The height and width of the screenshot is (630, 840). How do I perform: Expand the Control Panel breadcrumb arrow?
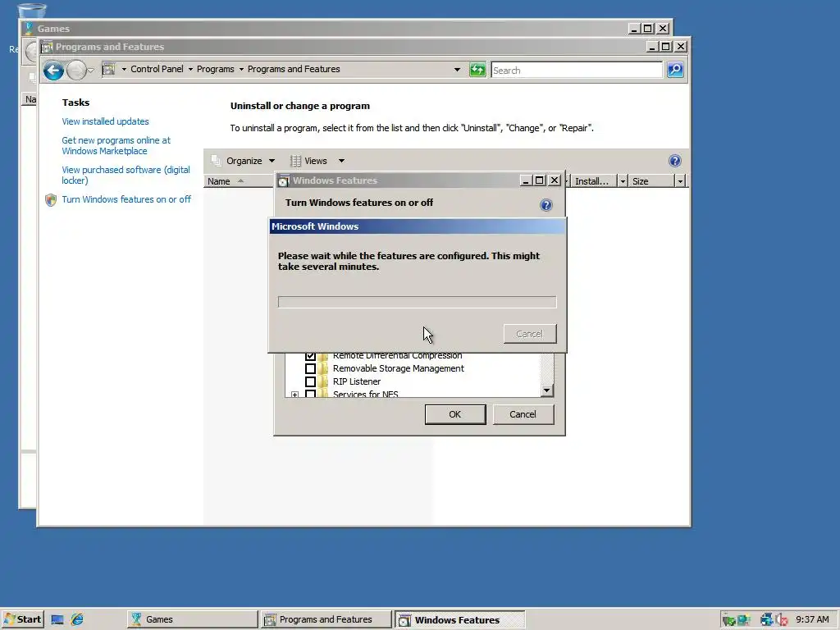pyautogui.click(x=190, y=70)
